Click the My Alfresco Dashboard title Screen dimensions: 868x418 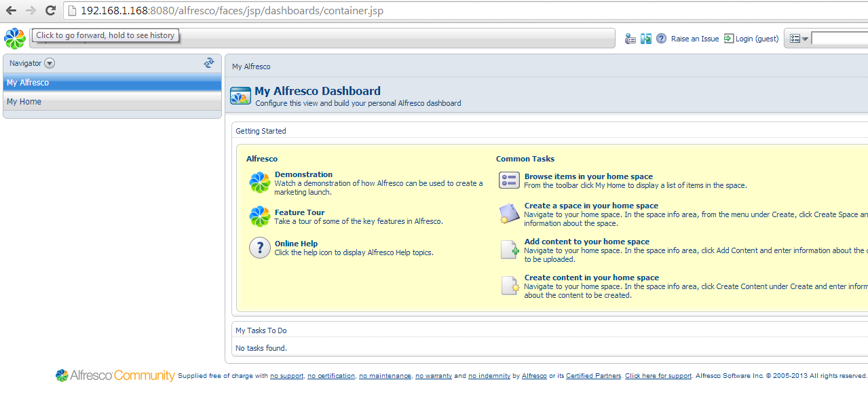point(318,91)
